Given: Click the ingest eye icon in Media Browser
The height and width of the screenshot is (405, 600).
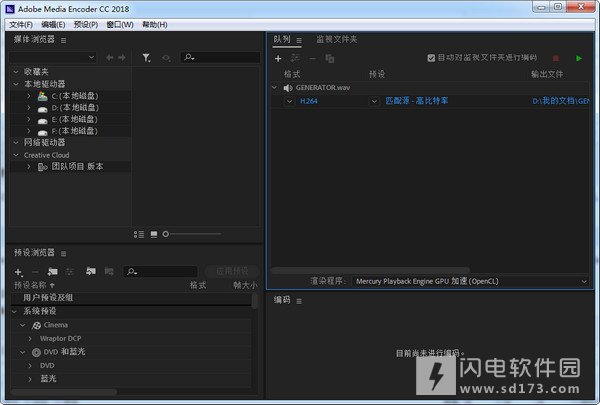Looking at the screenshot, I should (166, 58).
